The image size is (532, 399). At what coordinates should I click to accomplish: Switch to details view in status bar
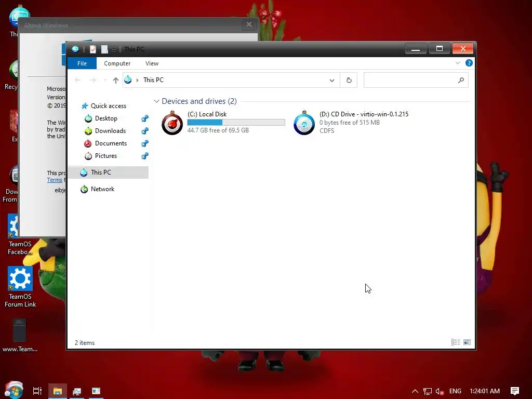455,342
